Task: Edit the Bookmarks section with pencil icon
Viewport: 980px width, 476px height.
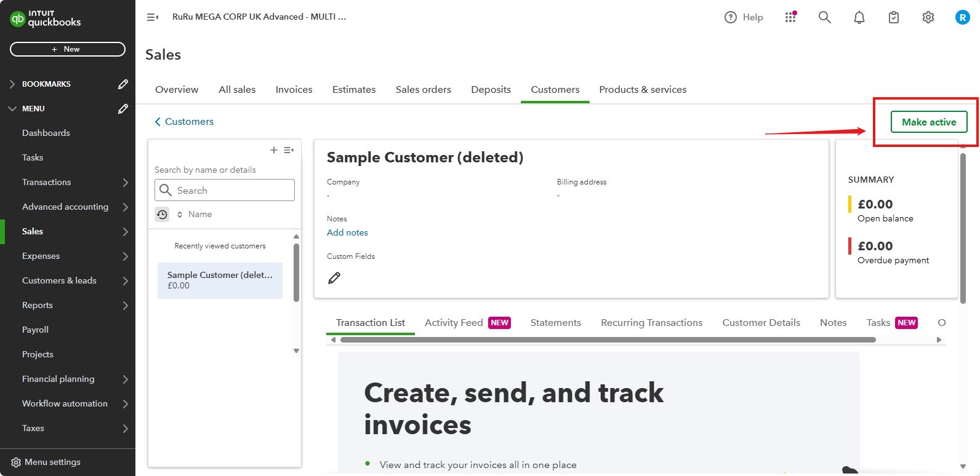Action: [123, 84]
